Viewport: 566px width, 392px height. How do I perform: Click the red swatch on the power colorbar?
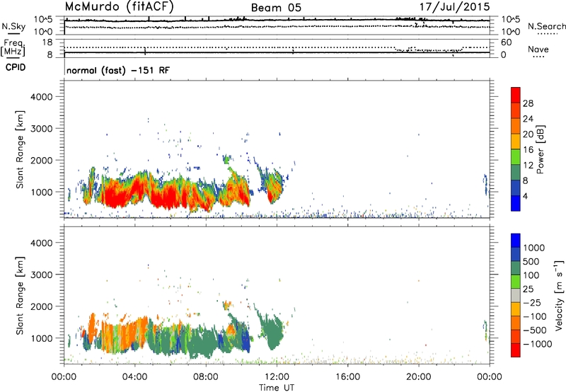coord(516,95)
